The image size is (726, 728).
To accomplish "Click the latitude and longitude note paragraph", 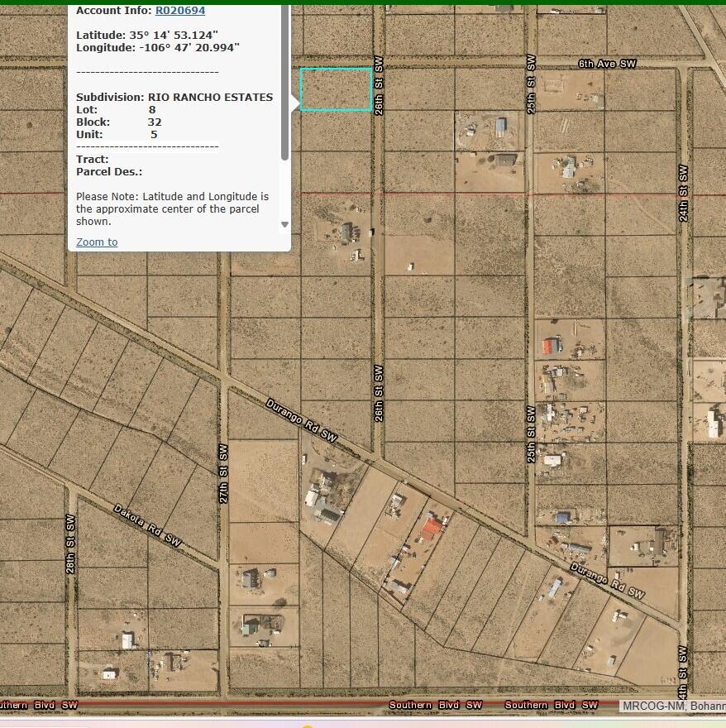I will (172, 208).
